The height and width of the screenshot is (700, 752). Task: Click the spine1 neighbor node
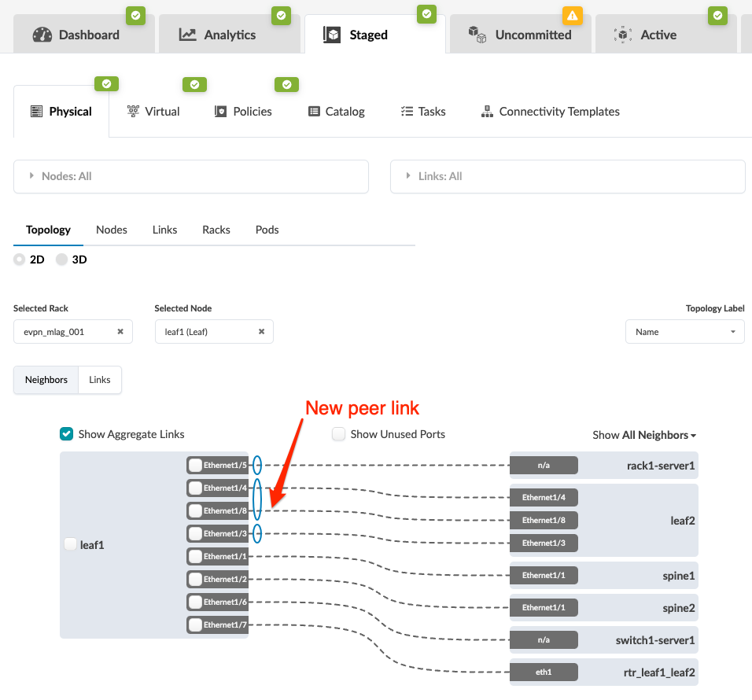604,576
